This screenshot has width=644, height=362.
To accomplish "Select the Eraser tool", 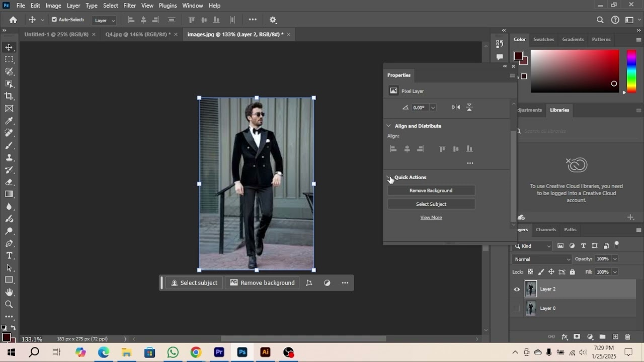I will [9, 182].
